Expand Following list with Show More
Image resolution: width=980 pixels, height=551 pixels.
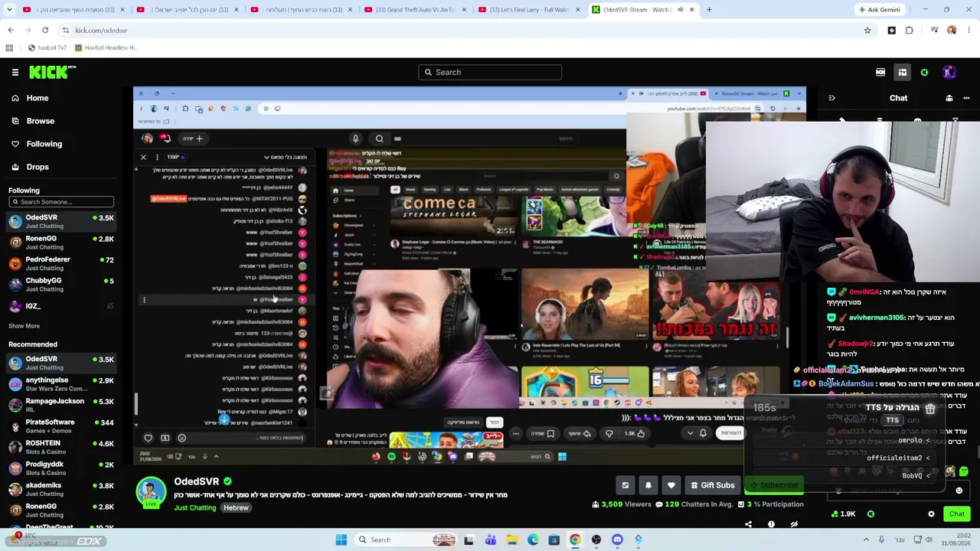click(24, 326)
